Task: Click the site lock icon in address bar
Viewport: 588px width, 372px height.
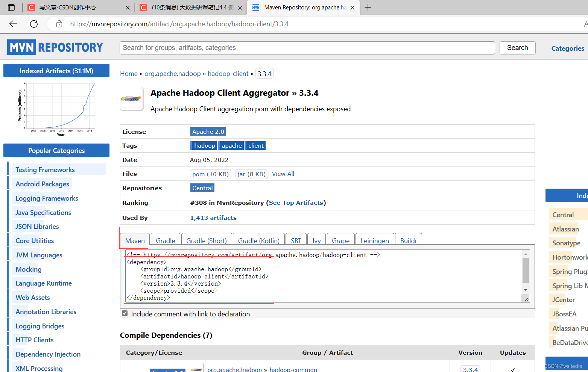Action: [x=59, y=24]
